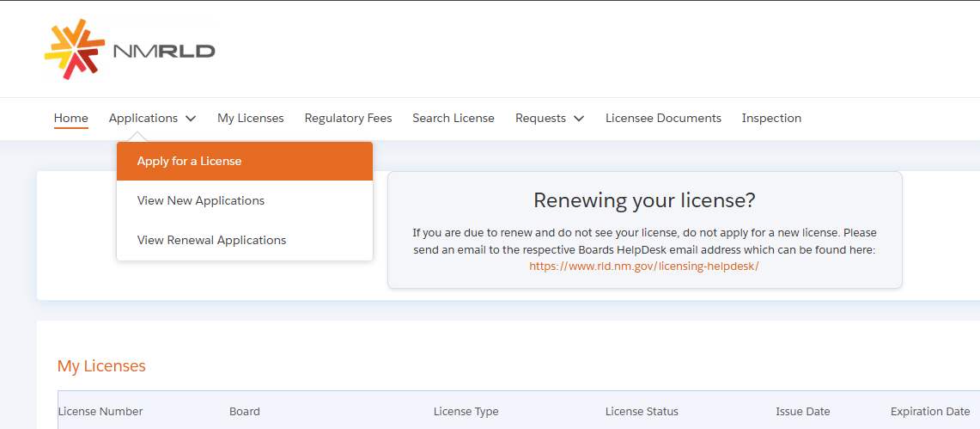Open the My Licenses page
The image size is (980, 429).
click(x=250, y=119)
